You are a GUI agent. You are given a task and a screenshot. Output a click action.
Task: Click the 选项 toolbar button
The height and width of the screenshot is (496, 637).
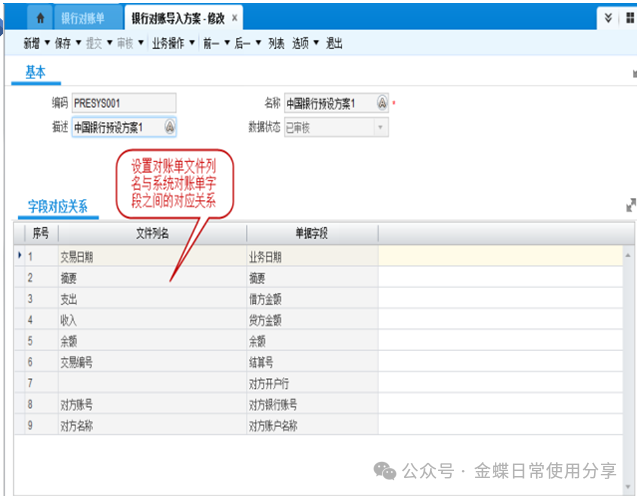pos(304,44)
